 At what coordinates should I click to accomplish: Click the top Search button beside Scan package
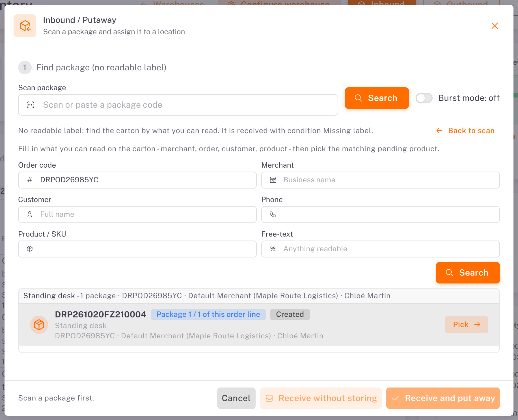point(377,98)
